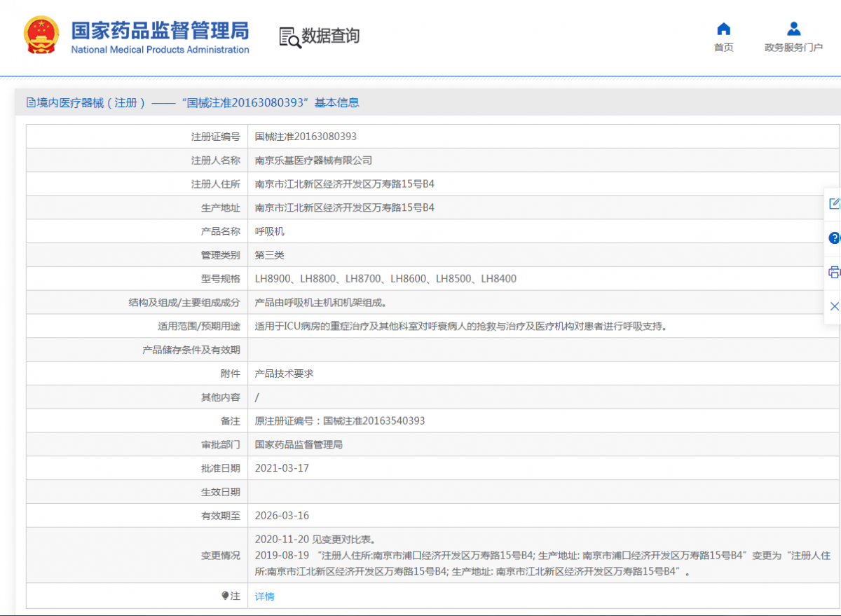Click the 数据查询 heading text
Screen dimensions: 841x616
pos(331,36)
